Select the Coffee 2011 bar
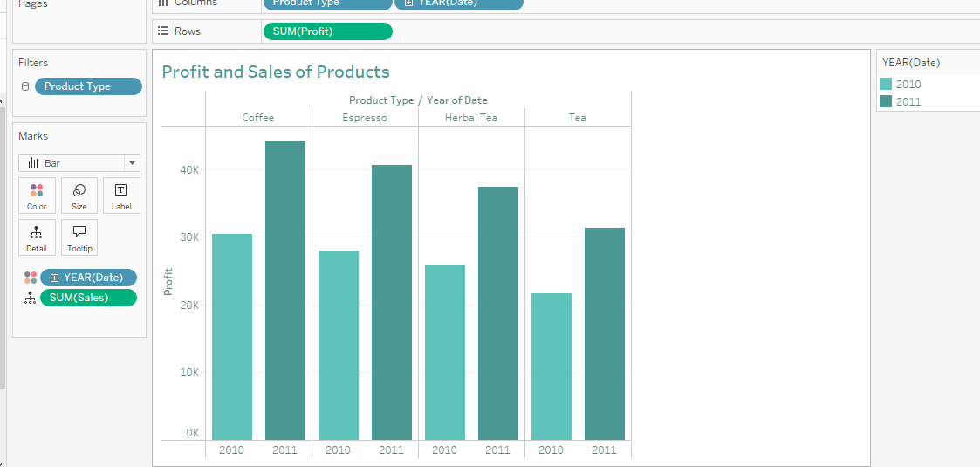This screenshot has width=980, height=467. (x=285, y=291)
